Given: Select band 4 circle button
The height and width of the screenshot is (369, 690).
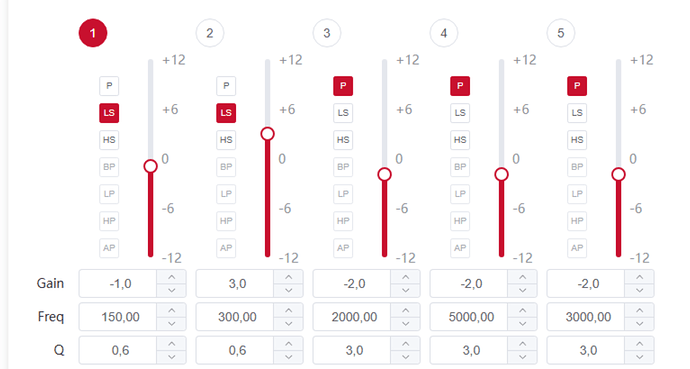Looking at the screenshot, I should tap(444, 33).
